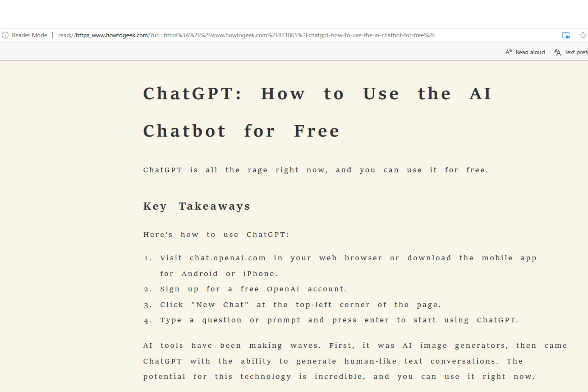Click the Text preferences icon
Image resolution: width=588 pixels, height=392 pixels.
tap(557, 52)
